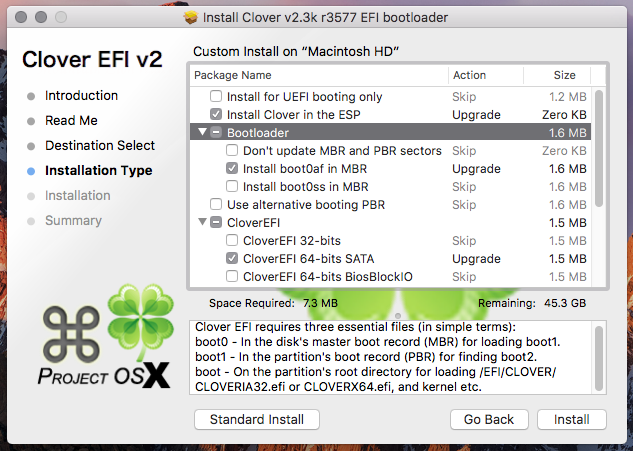Toggle the CloverEFI group checkbox
The height and width of the screenshot is (451, 633).
pos(216,222)
